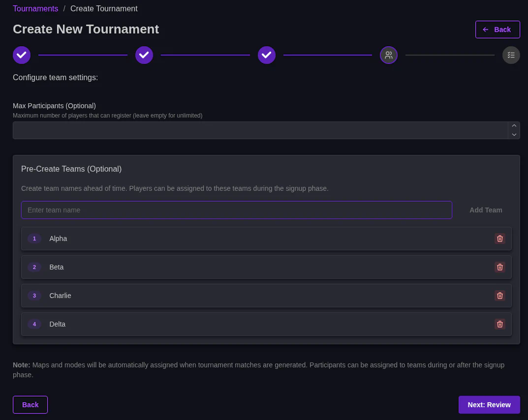Remove the Beta team via the trash icon

(500, 267)
